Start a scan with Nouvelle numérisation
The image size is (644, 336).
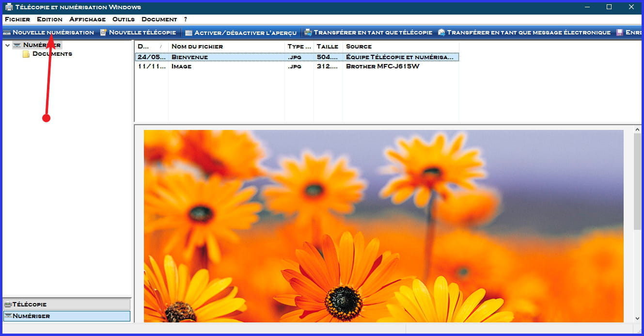48,32
